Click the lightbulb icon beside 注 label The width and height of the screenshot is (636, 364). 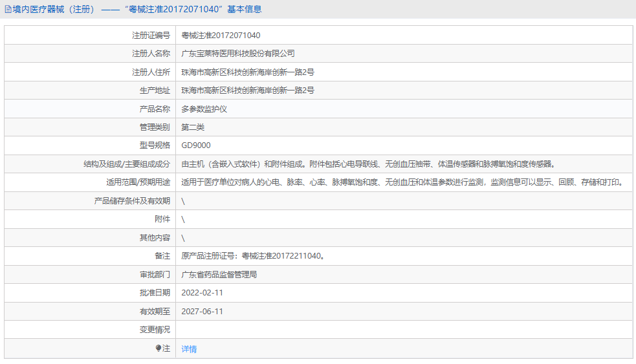coord(158,348)
